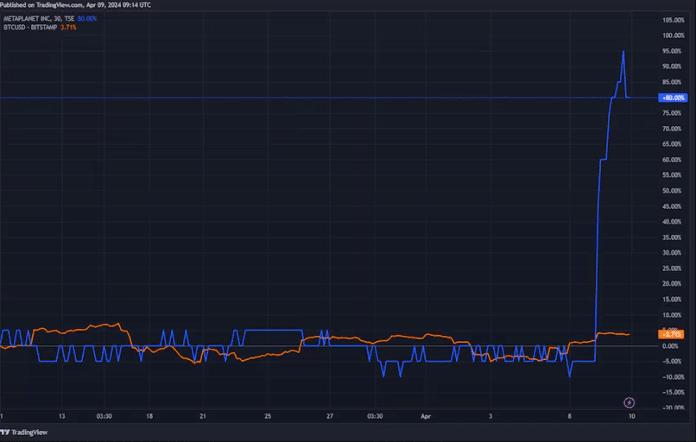This screenshot has width=696, height=442.
Task: Click the orange 3.71% price axis label
Action: pyautogui.click(x=672, y=334)
